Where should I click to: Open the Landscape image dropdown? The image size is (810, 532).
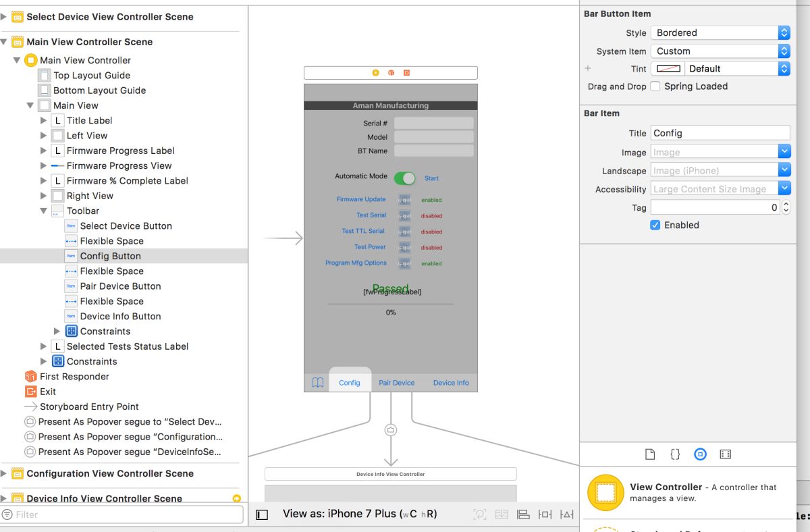[x=784, y=170]
